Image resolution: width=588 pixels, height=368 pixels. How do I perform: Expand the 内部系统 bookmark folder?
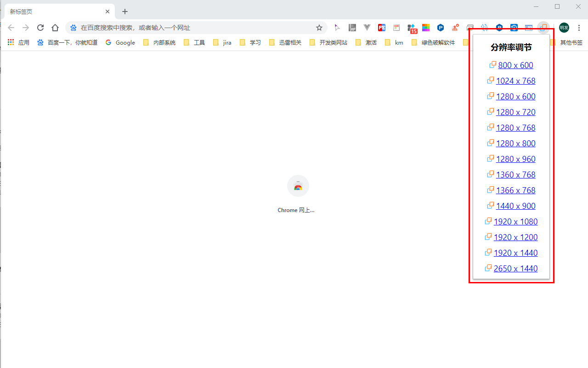click(x=159, y=43)
